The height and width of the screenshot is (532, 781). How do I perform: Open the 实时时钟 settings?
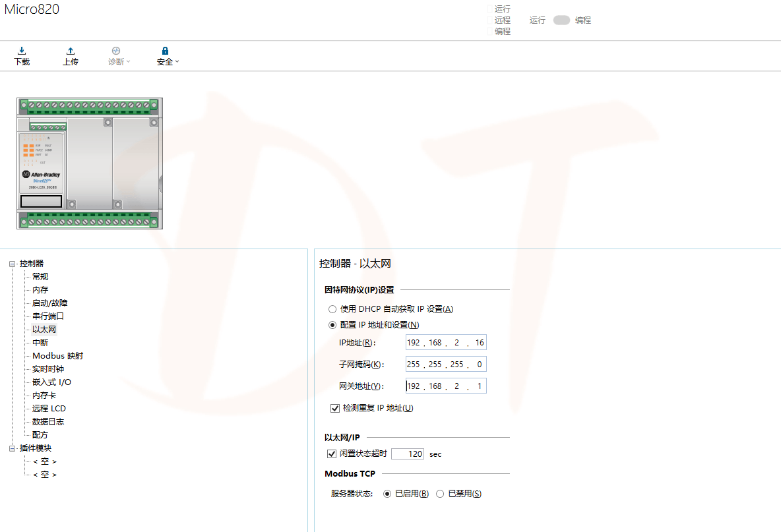click(47, 369)
